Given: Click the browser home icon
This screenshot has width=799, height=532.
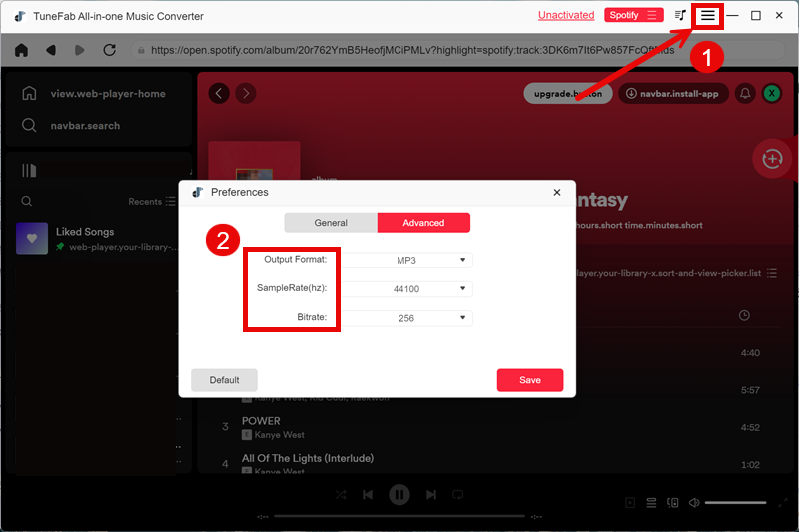Looking at the screenshot, I should pyautogui.click(x=21, y=49).
